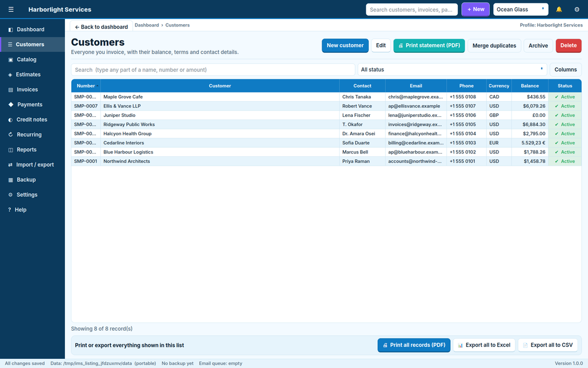The image size is (588, 368).
Task: Click the ap@ellisvance.example email cell
Action: pos(416,106)
